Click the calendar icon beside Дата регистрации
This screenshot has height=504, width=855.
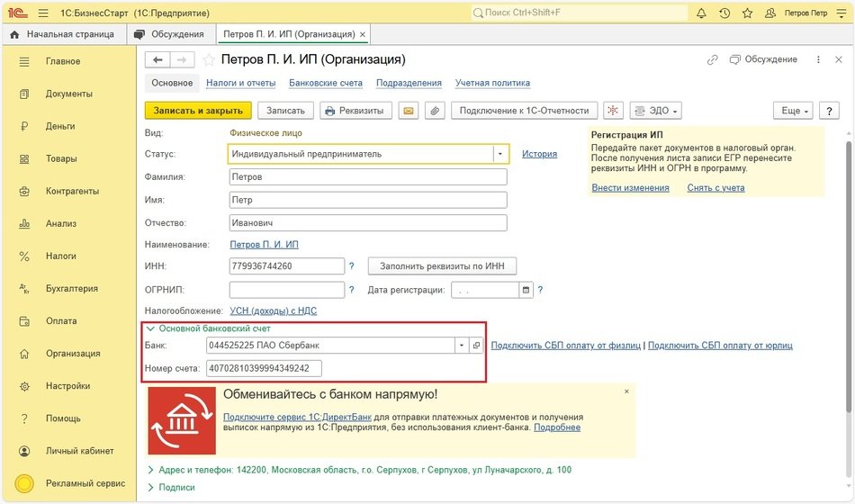pyautogui.click(x=526, y=290)
